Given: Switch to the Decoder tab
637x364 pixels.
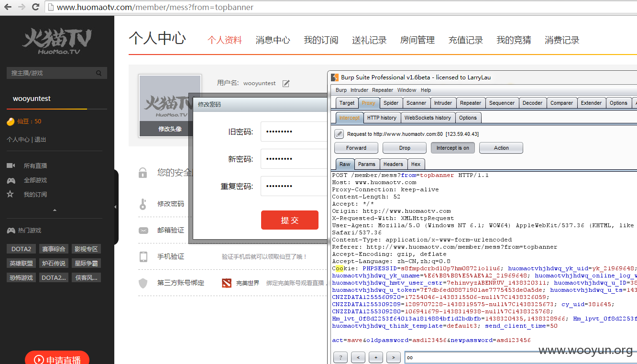Looking at the screenshot, I should pyautogui.click(x=533, y=103).
